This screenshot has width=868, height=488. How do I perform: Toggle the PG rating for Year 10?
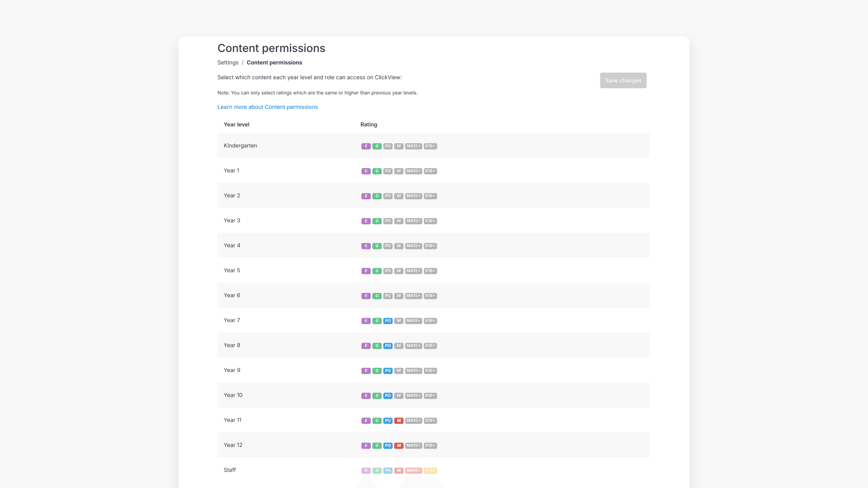[387, 395]
